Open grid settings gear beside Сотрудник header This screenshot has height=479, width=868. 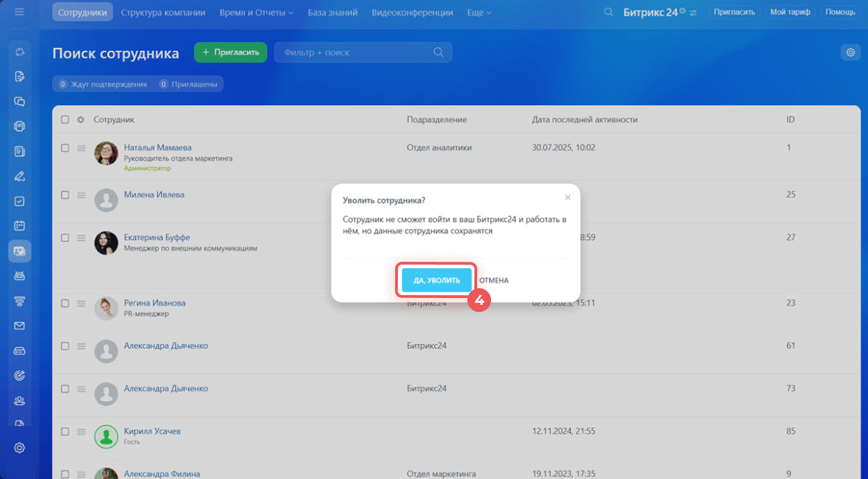[x=81, y=120]
